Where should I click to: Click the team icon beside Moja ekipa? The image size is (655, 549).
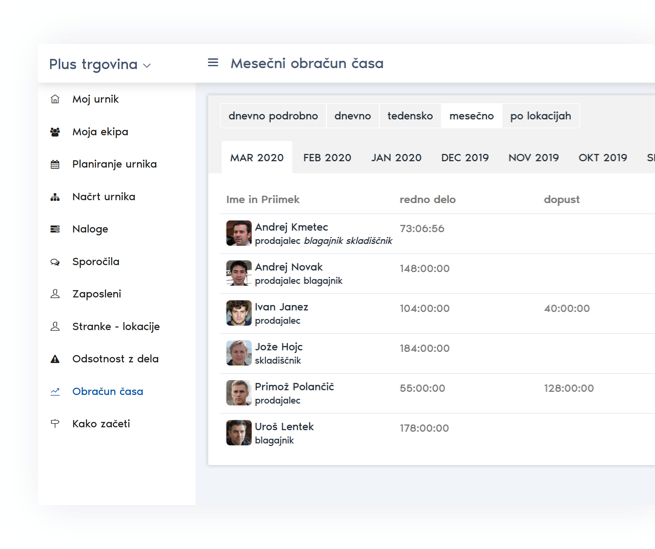pyautogui.click(x=55, y=132)
